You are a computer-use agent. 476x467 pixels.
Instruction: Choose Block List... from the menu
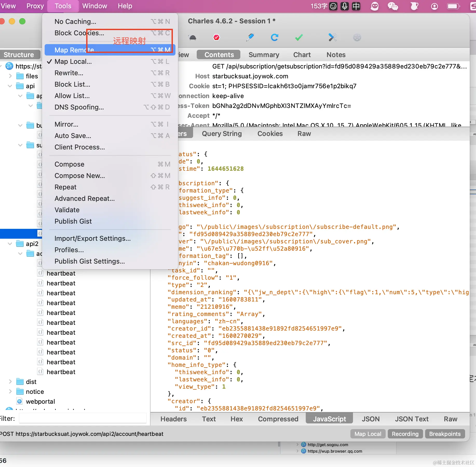[110, 84]
